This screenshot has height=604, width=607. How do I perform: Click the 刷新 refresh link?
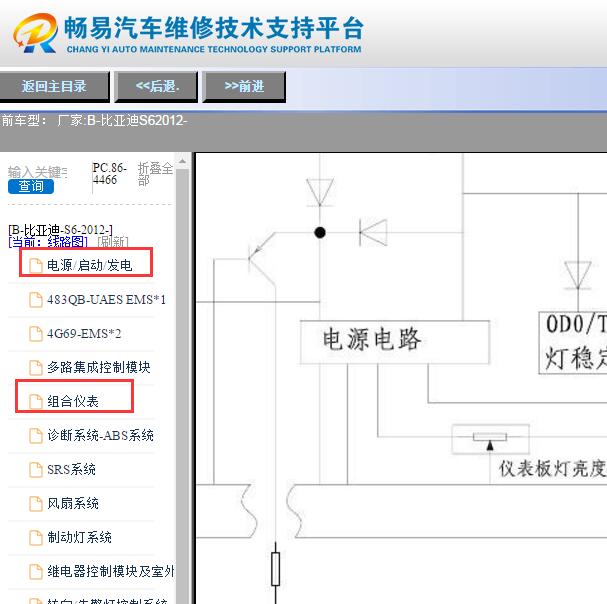coord(113,242)
